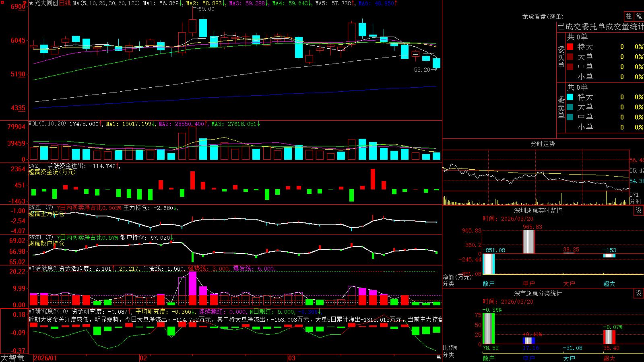Select 超大 category in 深圳超赢实时监控
644x362 pixels.
(609, 284)
